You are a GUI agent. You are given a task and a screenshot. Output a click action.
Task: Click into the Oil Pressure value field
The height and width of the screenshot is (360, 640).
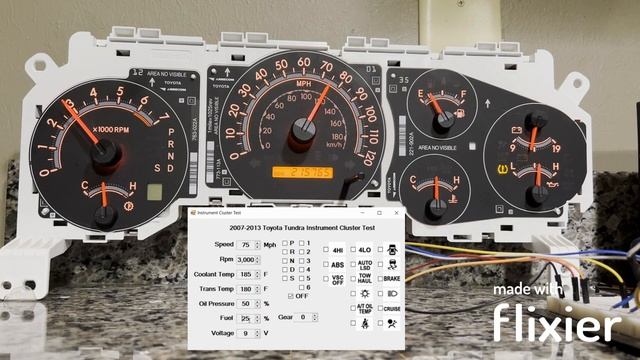pos(245,304)
